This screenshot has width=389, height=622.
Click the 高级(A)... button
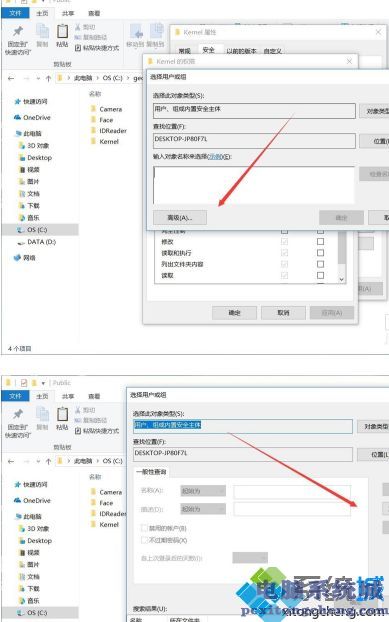coord(180,217)
